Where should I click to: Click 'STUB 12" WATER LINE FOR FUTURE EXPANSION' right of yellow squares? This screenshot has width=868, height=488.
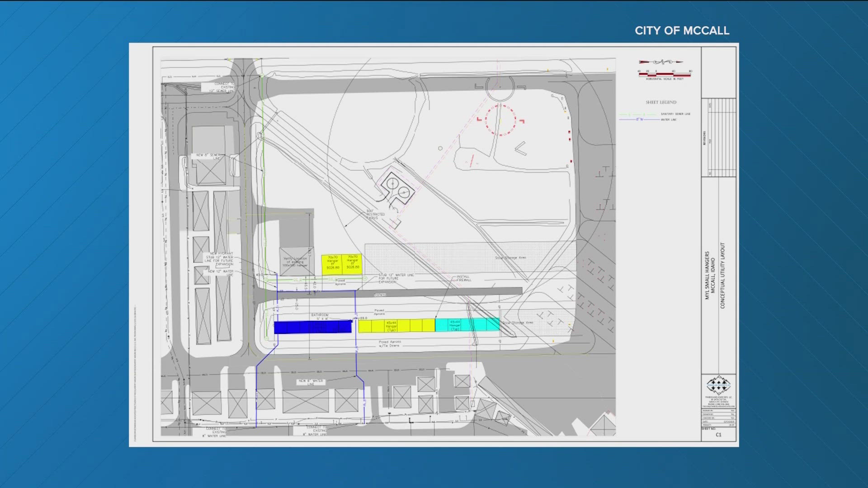[x=396, y=278]
